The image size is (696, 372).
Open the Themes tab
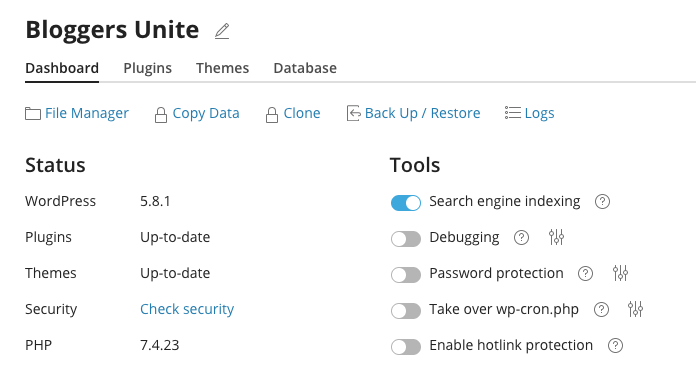click(222, 68)
